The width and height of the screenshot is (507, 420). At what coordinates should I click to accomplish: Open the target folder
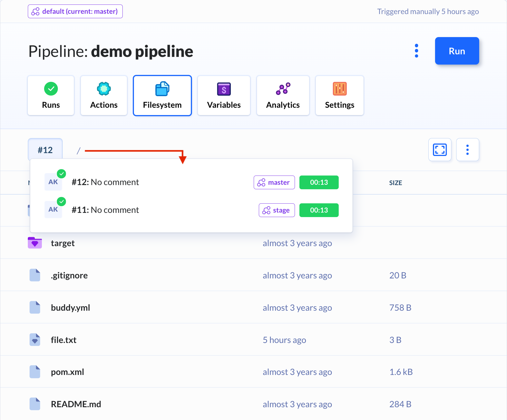(x=63, y=243)
